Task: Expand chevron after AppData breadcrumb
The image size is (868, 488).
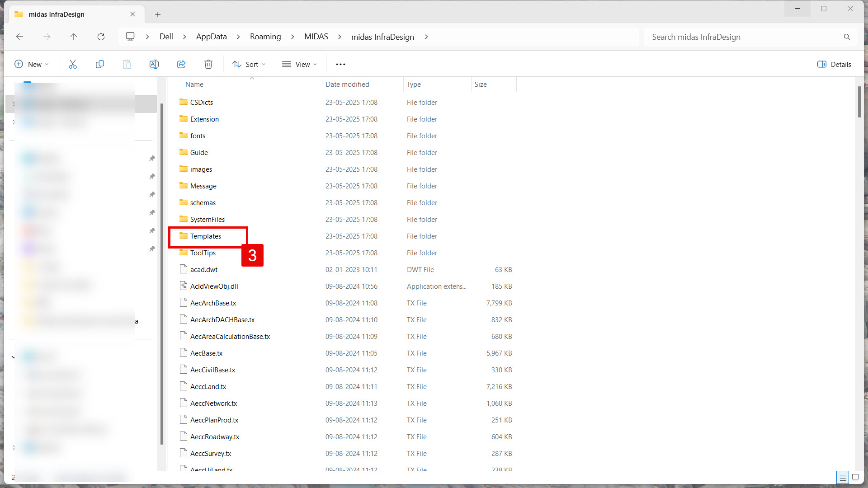Action: click(x=238, y=37)
